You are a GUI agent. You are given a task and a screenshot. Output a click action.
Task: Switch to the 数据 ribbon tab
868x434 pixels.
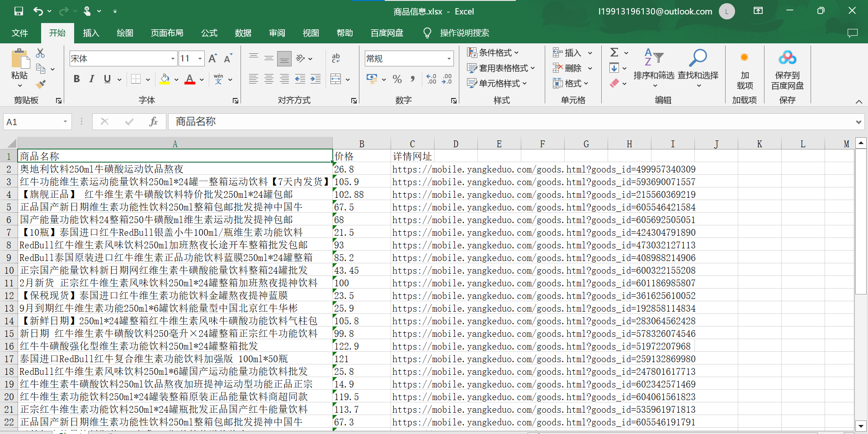tap(243, 33)
